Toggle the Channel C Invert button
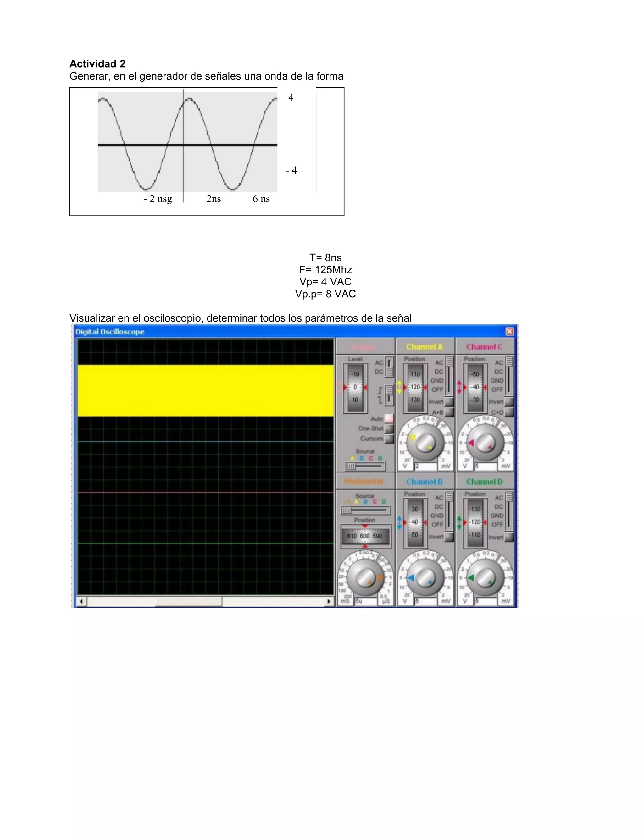The height and width of the screenshot is (833, 644). [509, 402]
